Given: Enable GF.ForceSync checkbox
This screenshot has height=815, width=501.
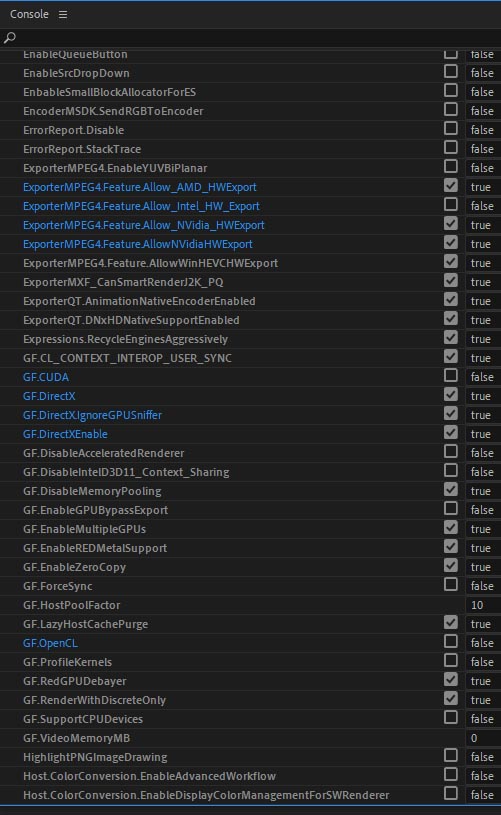Looking at the screenshot, I should click(451, 585).
